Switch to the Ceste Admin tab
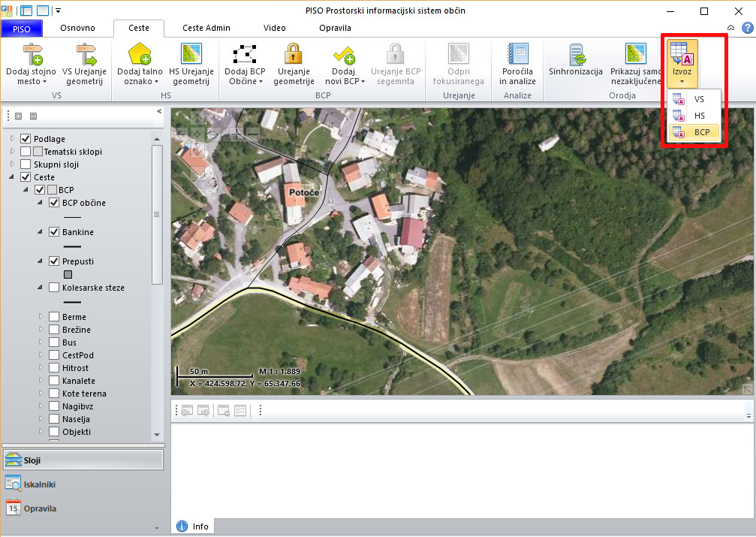The width and height of the screenshot is (756, 537). click(206, 28)
